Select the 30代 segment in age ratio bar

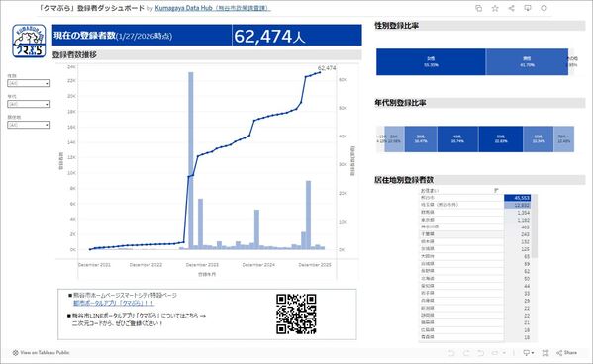click(421, 139)
